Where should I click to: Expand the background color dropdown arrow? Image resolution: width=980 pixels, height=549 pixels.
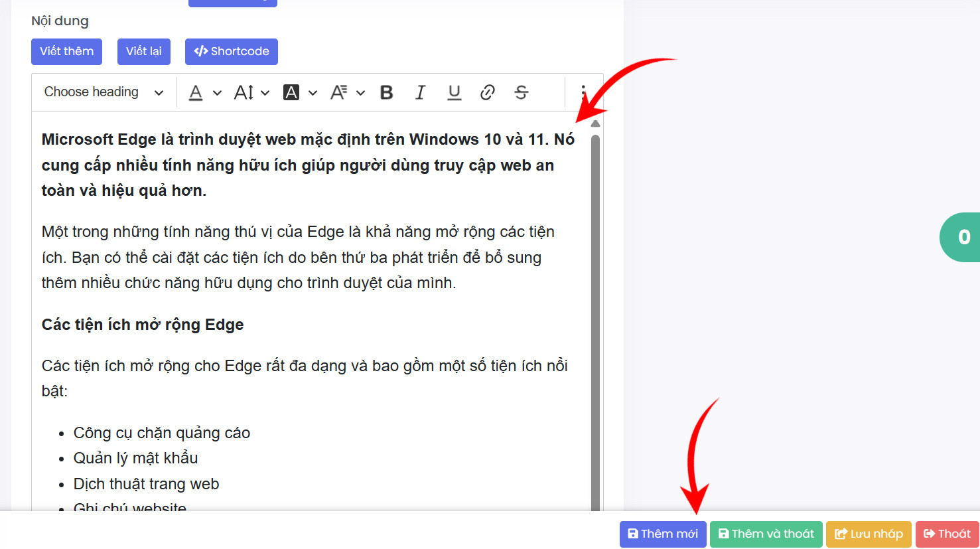[313, 93]
